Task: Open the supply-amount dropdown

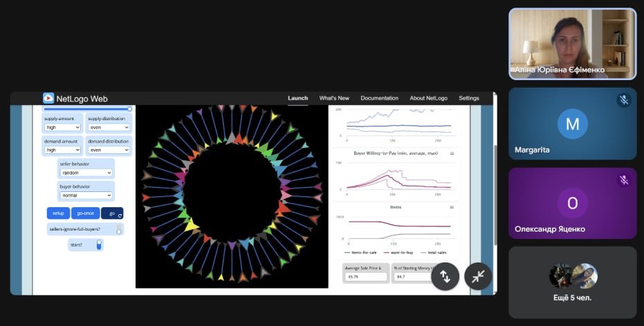Action: click(63, 127)
